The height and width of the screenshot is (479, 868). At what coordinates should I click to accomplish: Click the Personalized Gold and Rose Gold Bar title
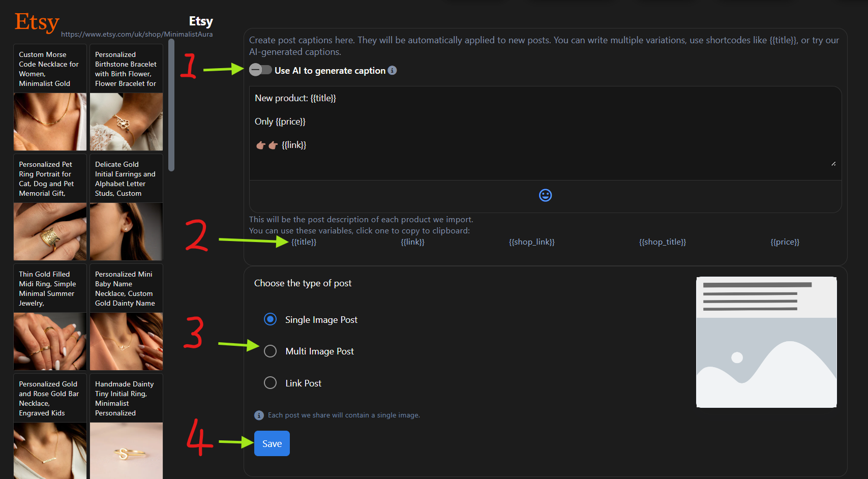coord(49,398)
